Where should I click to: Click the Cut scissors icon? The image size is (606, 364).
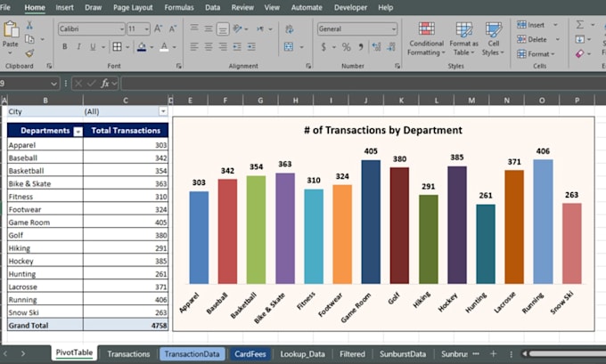coord(29,26)
